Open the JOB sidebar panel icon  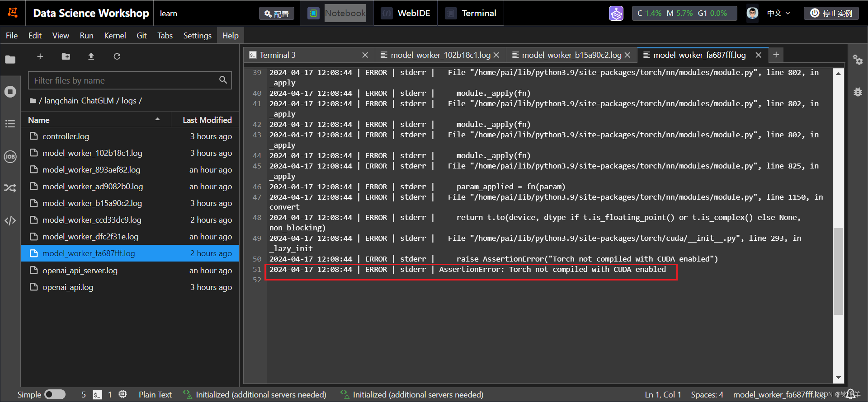point(10,156)
